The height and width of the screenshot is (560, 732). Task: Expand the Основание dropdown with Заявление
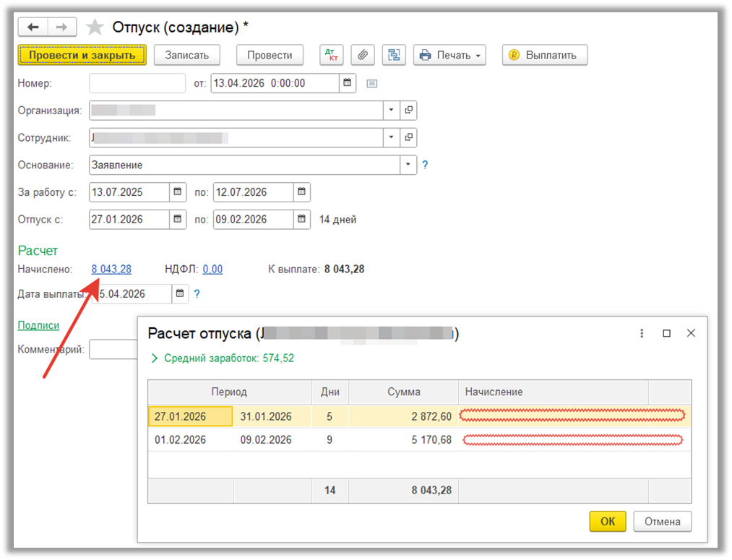click(x=408, y=165)
